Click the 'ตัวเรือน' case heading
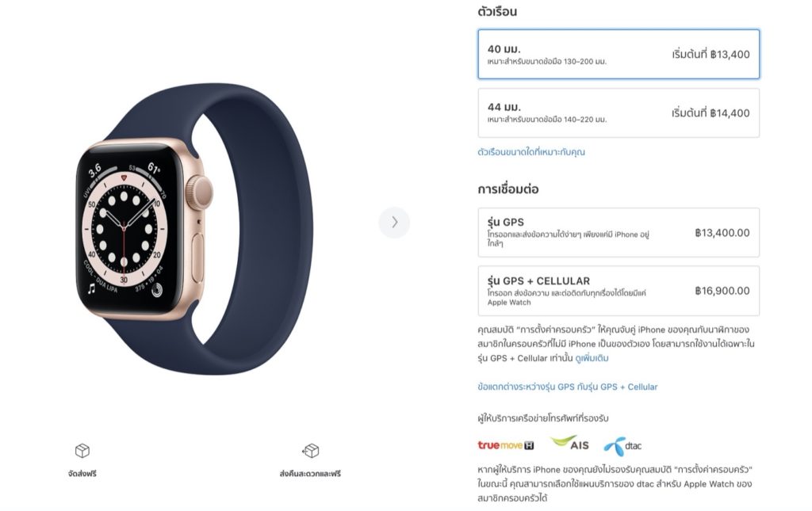 (x=497, y=11)
